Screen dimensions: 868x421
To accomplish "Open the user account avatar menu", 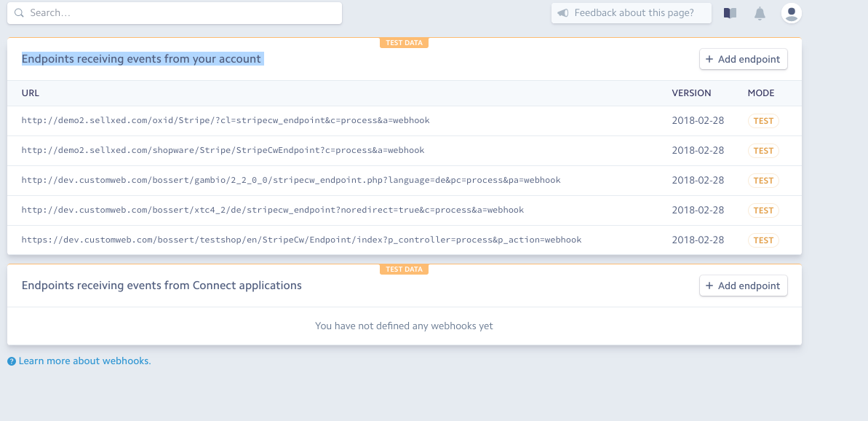I will pyautogui.click(x=792, y=12).
